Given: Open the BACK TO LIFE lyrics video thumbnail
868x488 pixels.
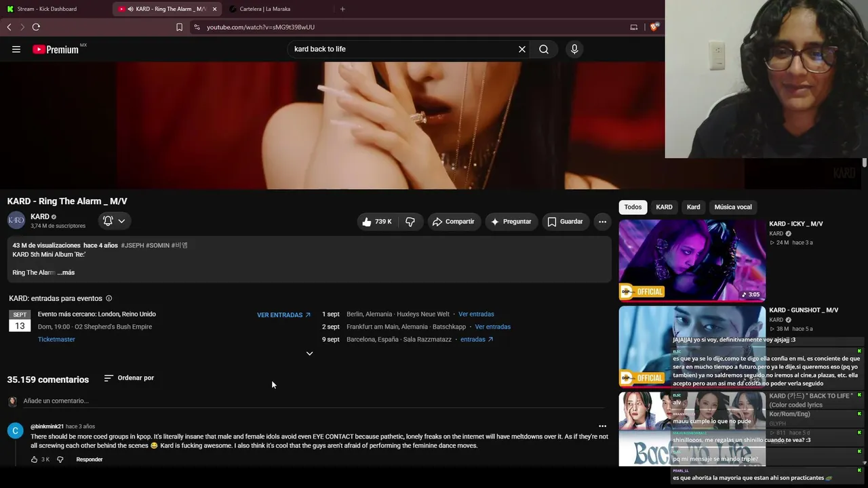Looking at the screenshot, I should [692, 429].
